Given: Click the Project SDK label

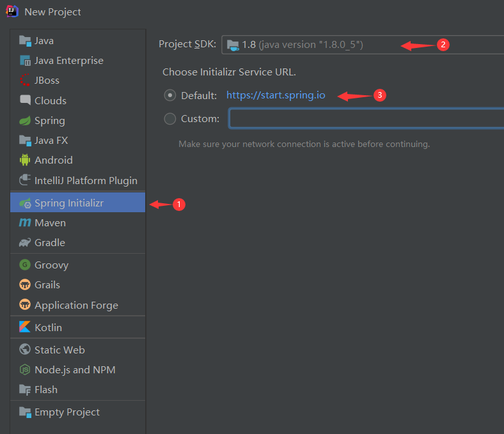Looking at the screenshot, I should click(187, 44).
